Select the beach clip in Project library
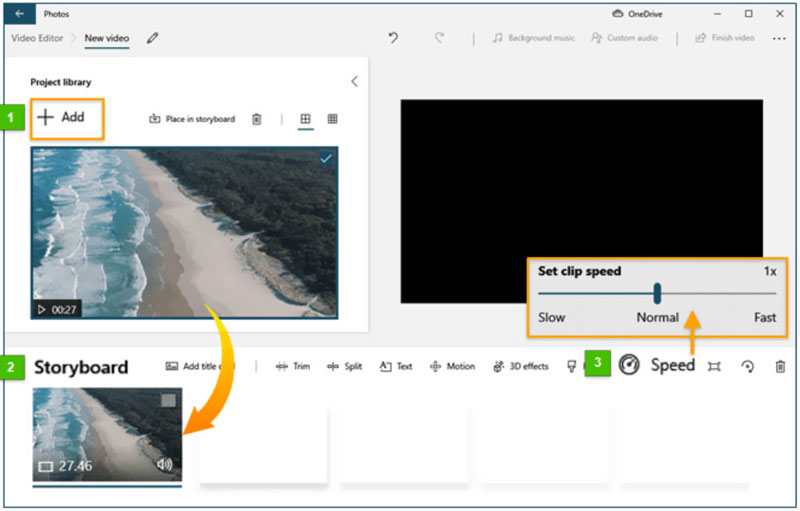Image resolution: width=800 pixels, height=511 pixels. tap(184, 233)
